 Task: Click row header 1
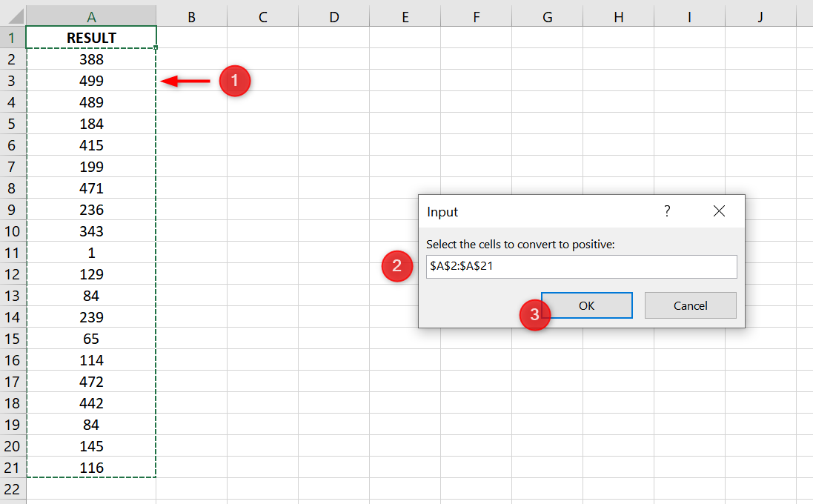[x=11, y=37]
